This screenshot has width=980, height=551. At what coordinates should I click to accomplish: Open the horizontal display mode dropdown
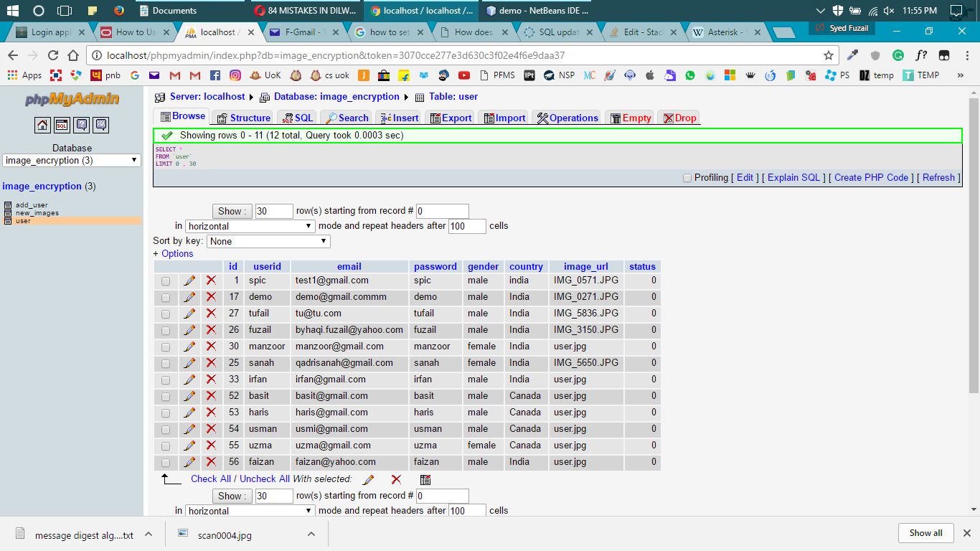[250, 226]
